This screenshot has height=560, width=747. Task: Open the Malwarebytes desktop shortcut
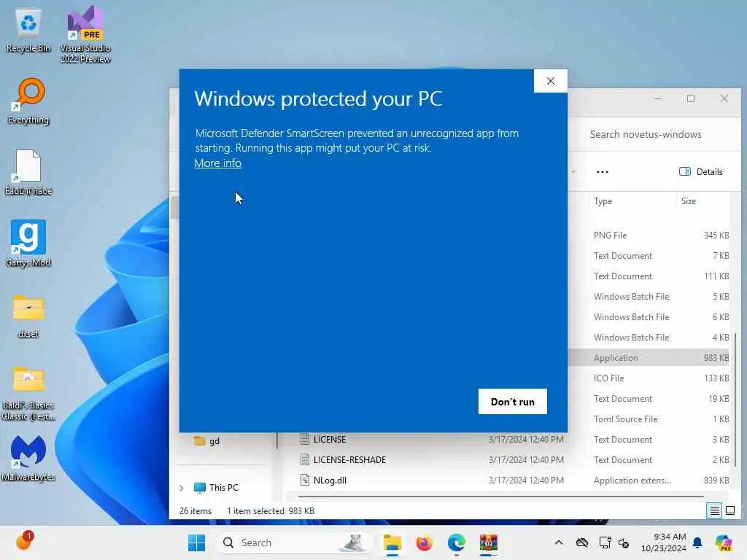pos(28,458)
